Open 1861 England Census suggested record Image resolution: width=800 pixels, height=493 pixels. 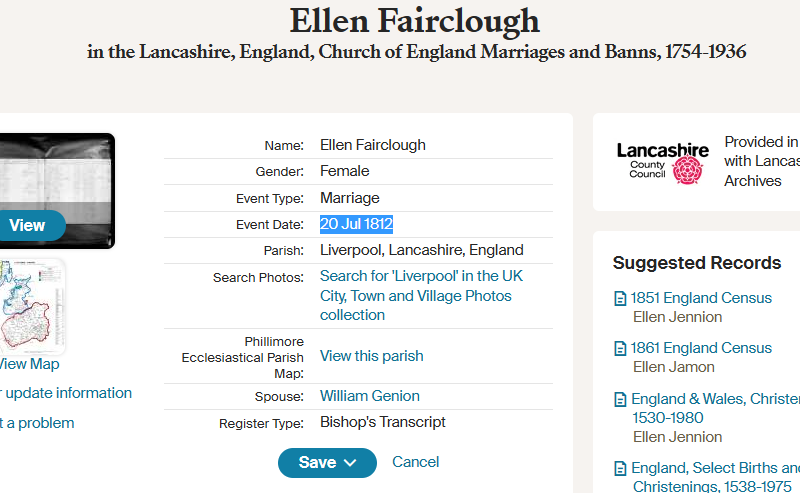[x=701, y=348]
